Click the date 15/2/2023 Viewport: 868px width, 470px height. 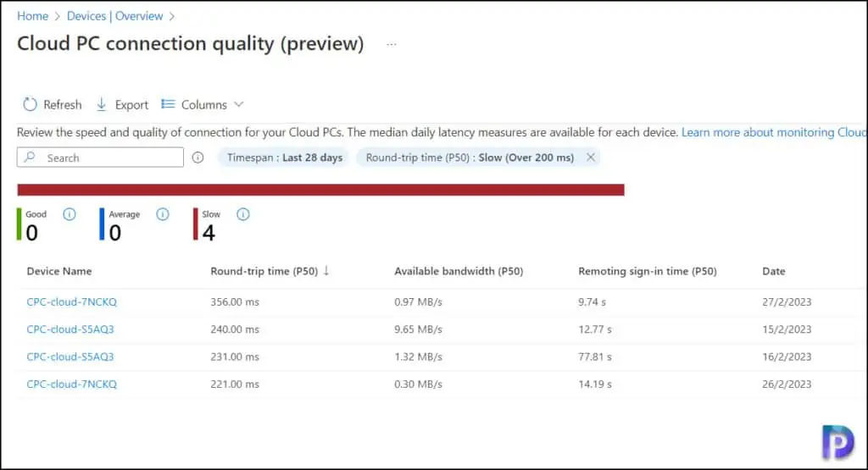(787, 329)
